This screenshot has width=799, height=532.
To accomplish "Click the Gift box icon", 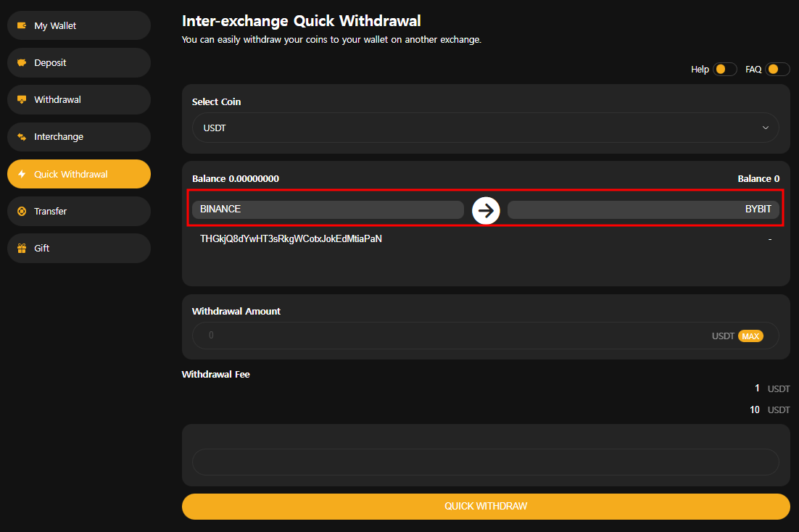I will click(22, 248).
